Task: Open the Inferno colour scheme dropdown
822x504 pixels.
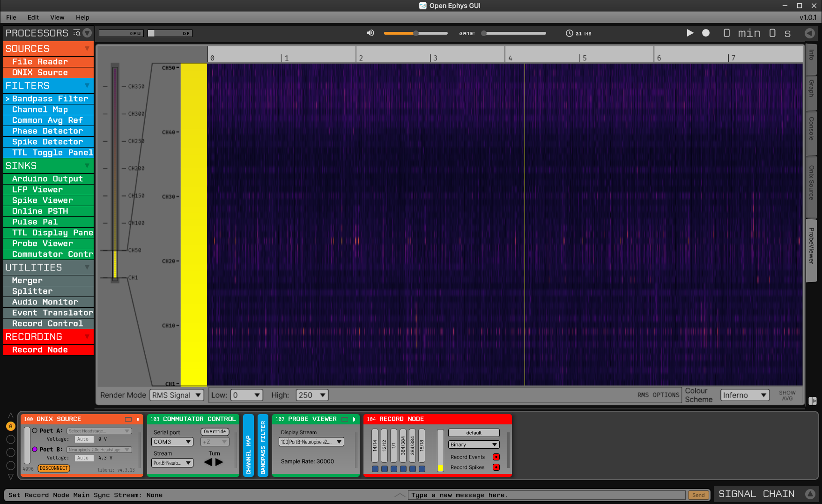Action: point(744,395)
